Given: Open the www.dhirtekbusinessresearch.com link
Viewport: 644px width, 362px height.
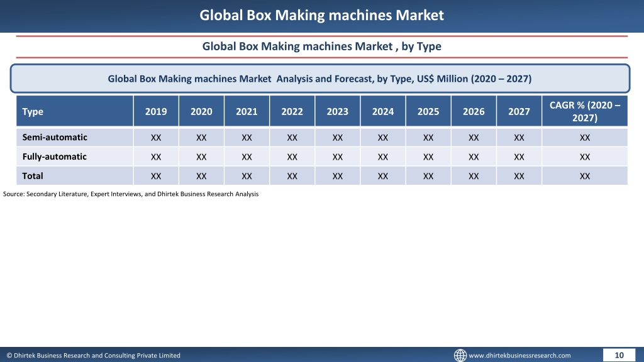Looking at the screenshot, I should click(x=519, y=356).
